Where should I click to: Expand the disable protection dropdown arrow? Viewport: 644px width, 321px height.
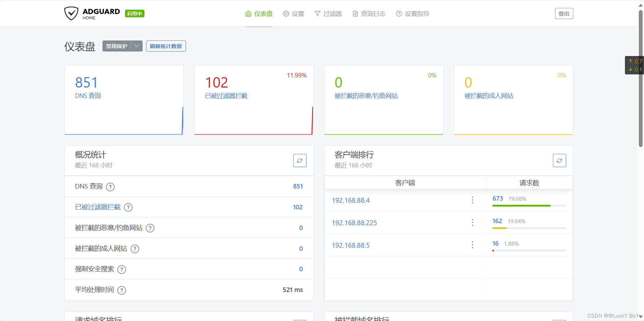[x=137, y=46]
